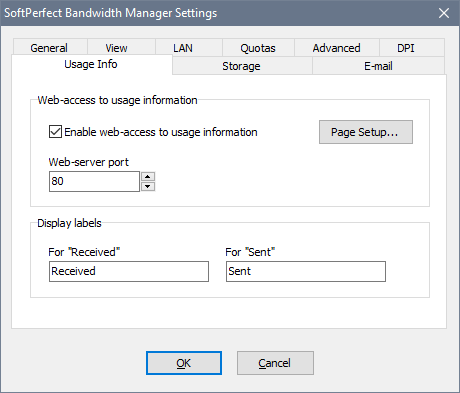Image resolution: width=460 pixels, height=393 pixels.
Task: Click the Sent label input field
Action: coord(306,271)
